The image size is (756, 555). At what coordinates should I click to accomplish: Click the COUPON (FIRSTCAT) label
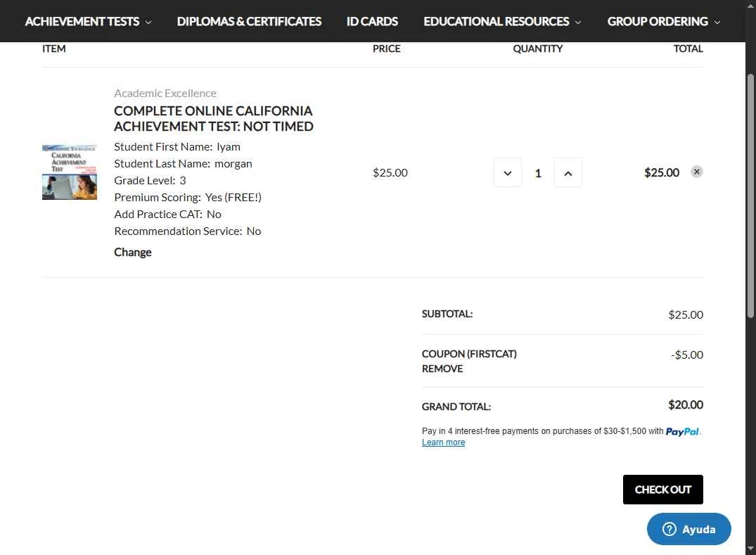coord(469,354)
